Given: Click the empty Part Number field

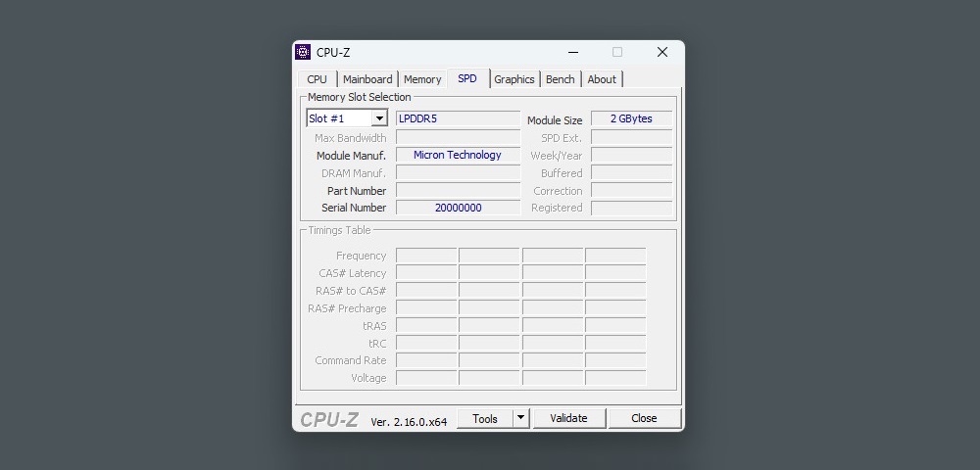Looking at the screenshot, I should (458, 190).
